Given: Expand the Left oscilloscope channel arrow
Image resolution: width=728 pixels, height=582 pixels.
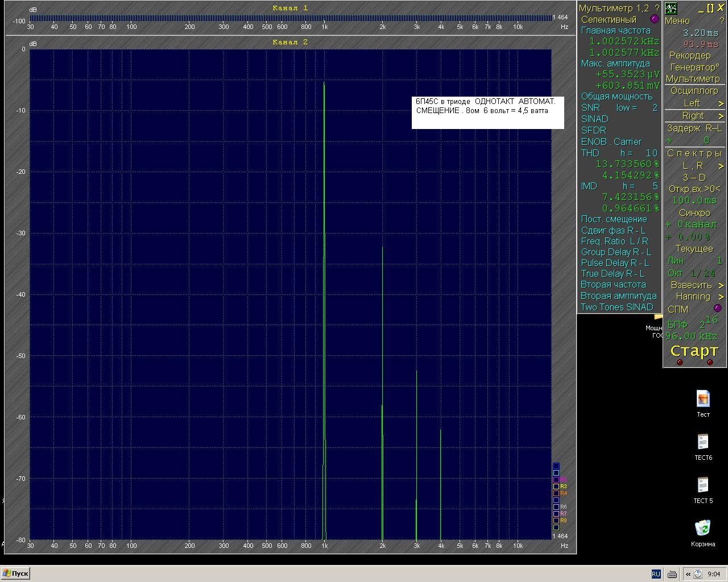Looking at the screenshot, I should pos(721,103).
